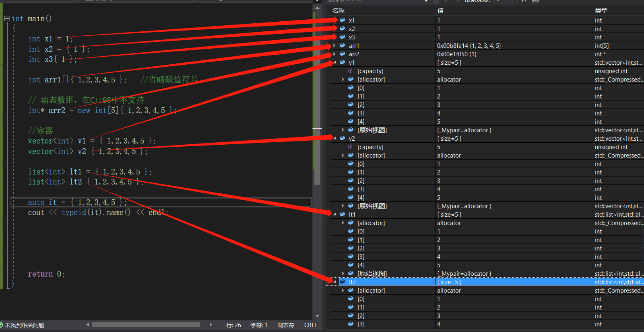Click the editor horizontal scrollbar thumb
The height and width of the screenshot is (332, 644).
146,325
